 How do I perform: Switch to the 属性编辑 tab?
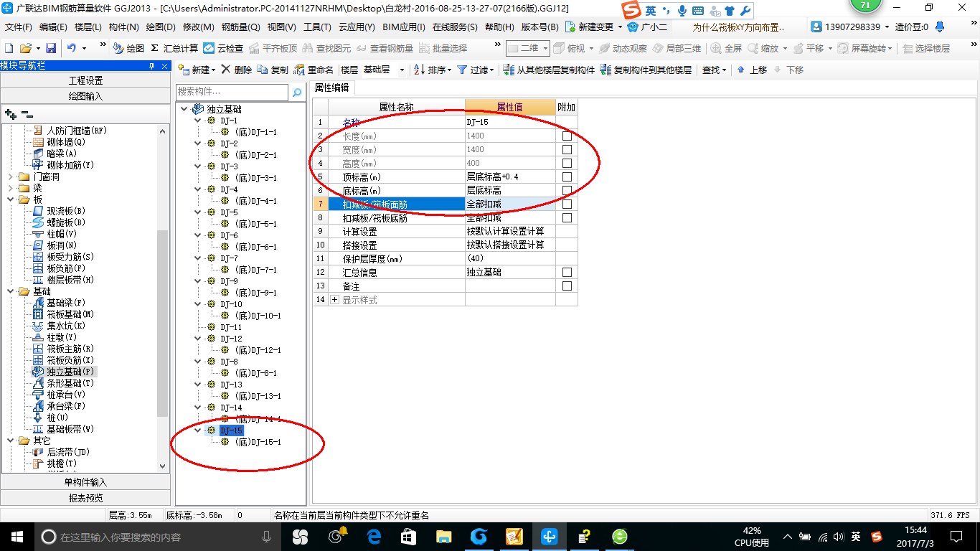tap(332, 88)
